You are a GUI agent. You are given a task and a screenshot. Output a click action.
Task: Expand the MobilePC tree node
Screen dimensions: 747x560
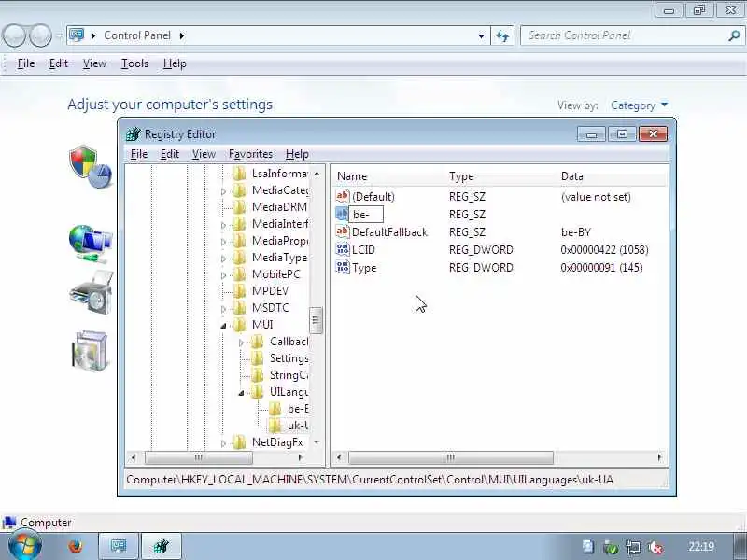click(x=223, y=274)
